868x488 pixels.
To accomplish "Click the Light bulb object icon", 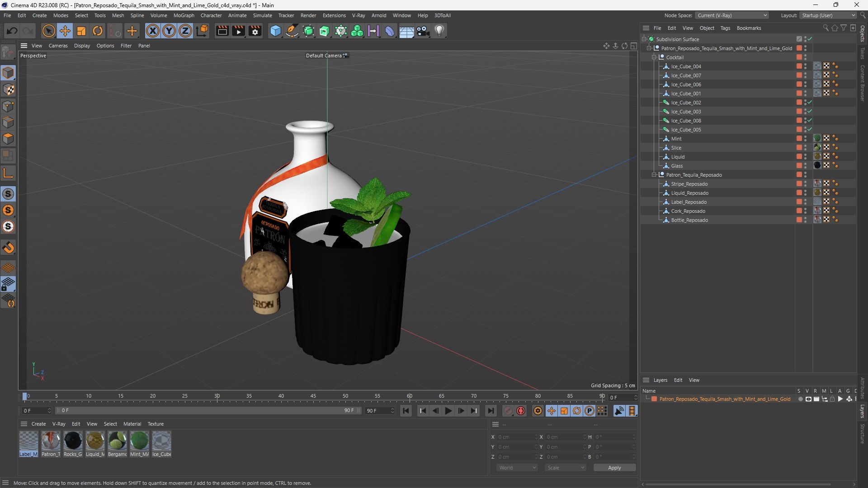I will point(439,31).
